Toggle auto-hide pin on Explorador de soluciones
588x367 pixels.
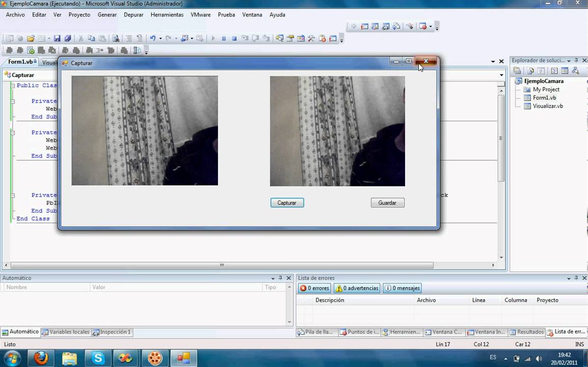(x=576, y=61)
